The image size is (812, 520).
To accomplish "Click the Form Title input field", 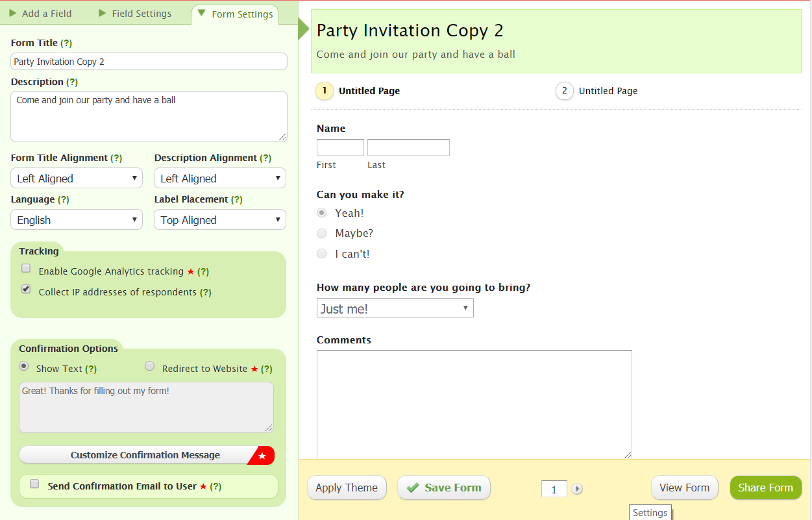I will pos(149,62).
